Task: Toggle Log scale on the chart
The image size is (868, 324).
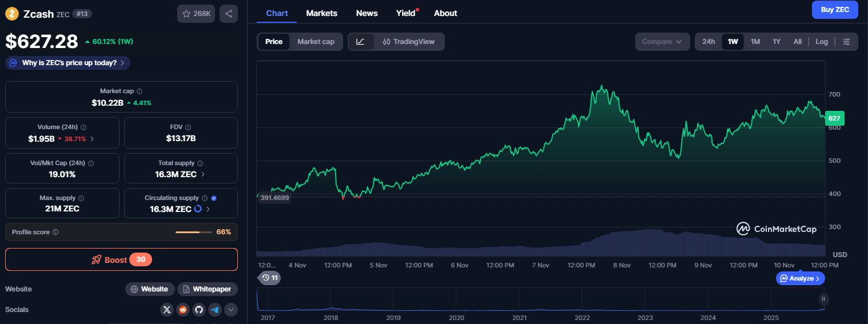Action: click(822, 42)
